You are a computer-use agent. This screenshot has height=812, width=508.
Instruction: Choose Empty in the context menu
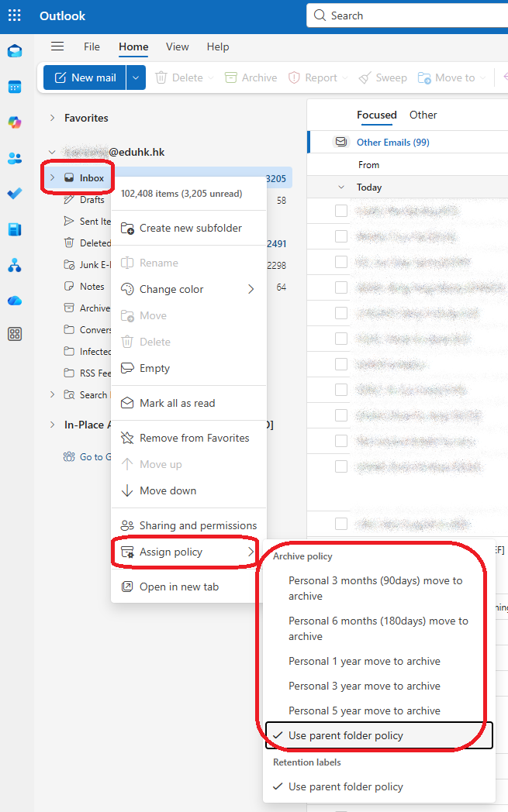tap(188, 368)
